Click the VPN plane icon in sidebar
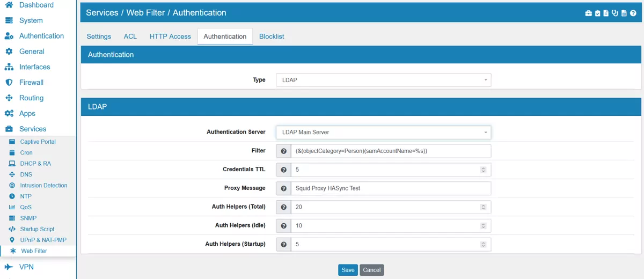 coord(9,267)
